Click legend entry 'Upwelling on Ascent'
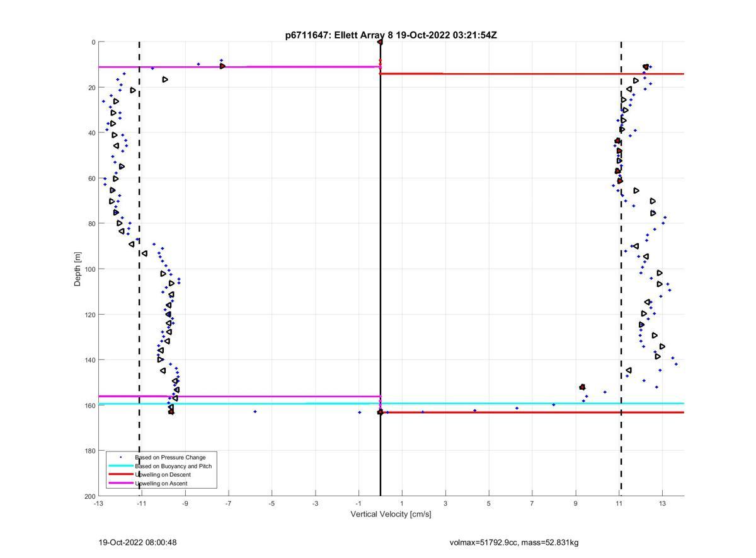The image size is (756, 558). pyautogui.click(x=161, y=484)
